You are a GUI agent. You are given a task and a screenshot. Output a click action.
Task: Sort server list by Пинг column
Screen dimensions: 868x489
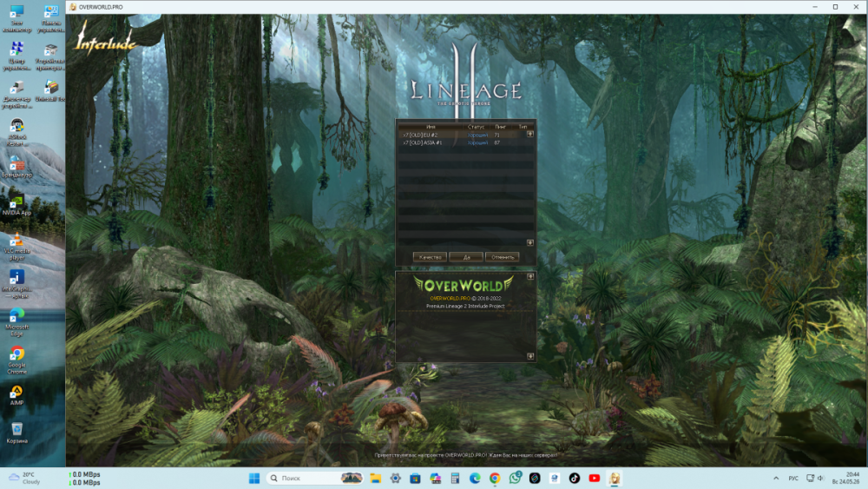pos(501,127)
